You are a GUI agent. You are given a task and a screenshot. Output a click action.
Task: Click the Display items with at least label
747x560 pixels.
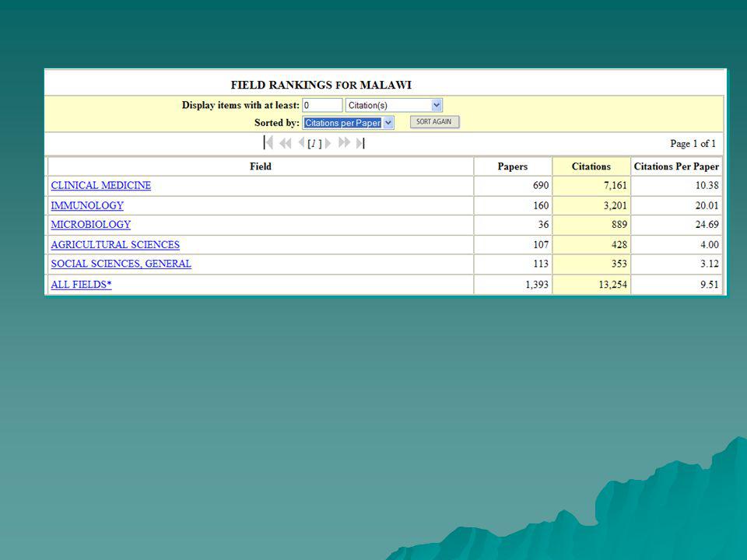pyautogui.click(x=240, y=105)
